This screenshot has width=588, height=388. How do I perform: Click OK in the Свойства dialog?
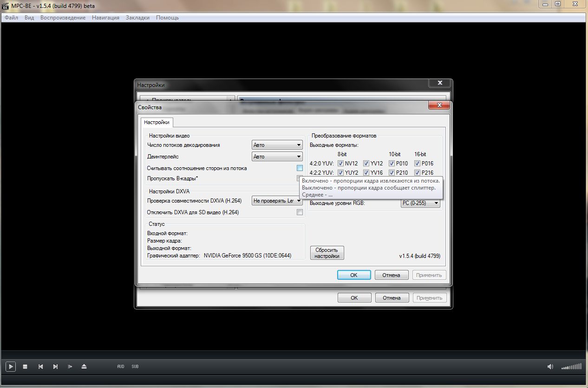coord(354,275)
